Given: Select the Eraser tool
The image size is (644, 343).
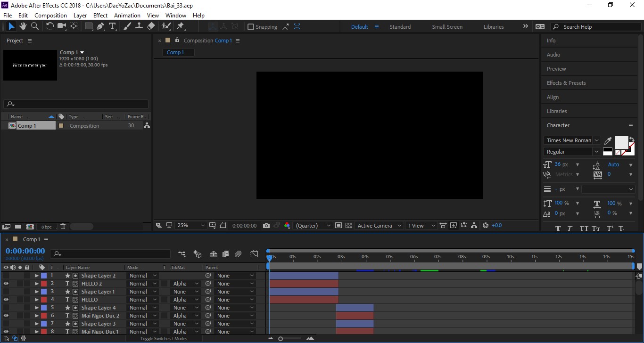Looking at the screenshot, I should 151,26.
